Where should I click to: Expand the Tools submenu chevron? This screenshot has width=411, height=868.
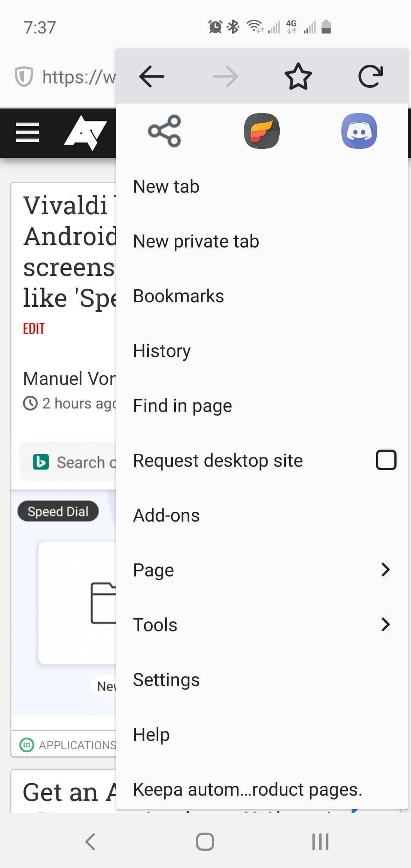click(386, 624)
